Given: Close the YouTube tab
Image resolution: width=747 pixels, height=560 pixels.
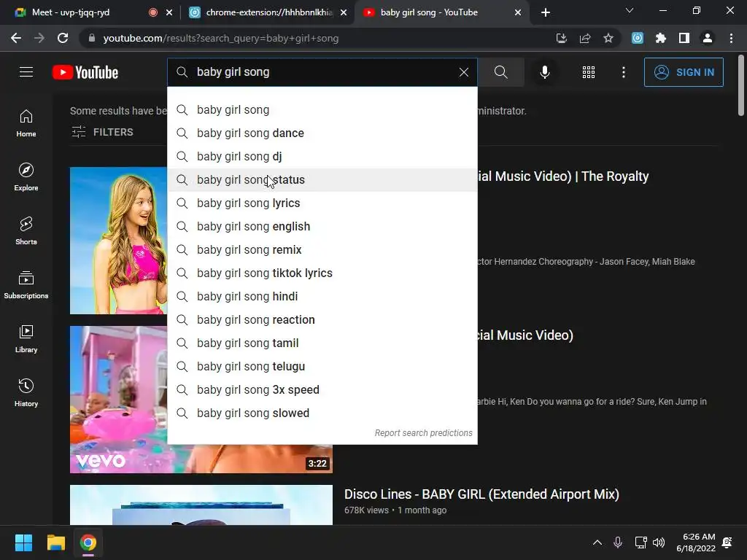Looking at the screenshot, I should coord(518,13).
